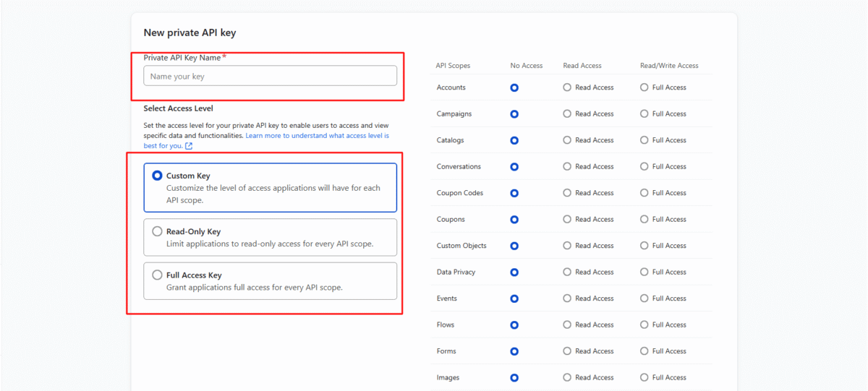Enable Read Access for Conversations
The image size is (868, 391).
click(x=567, y=167)
